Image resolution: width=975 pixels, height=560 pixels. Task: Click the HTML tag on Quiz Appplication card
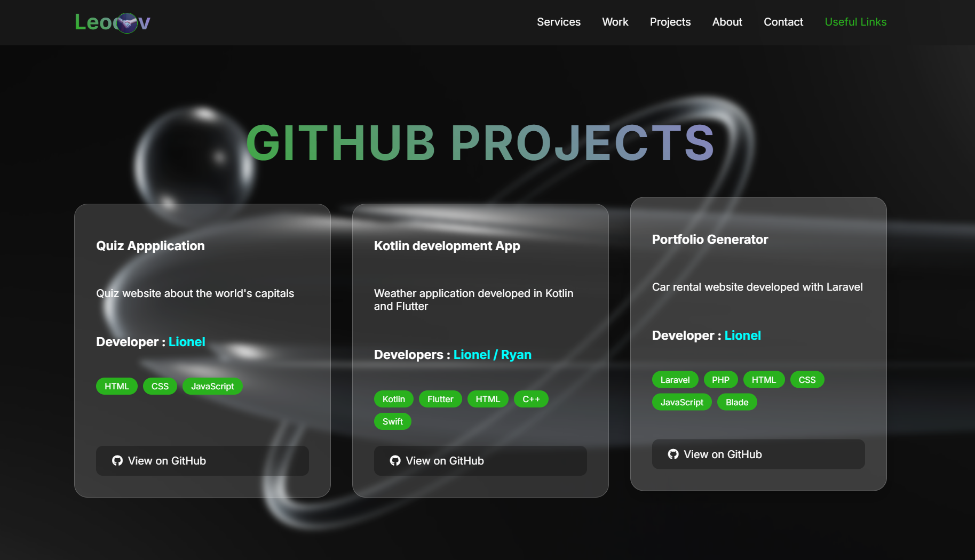[x=117, y=386]
